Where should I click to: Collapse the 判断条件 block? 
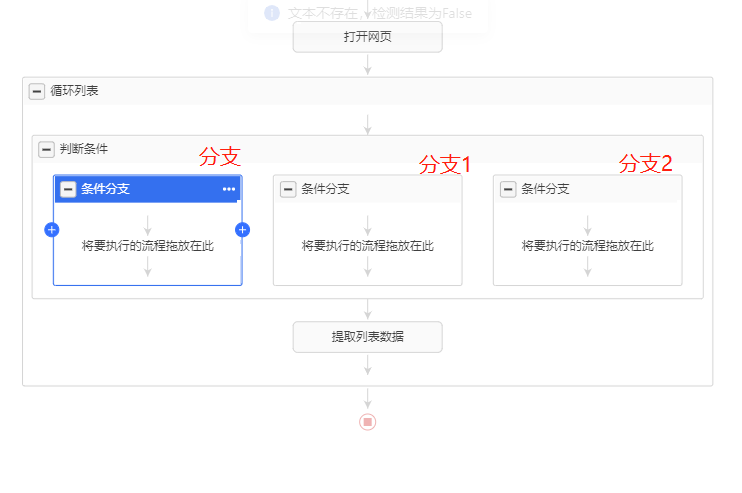tap(46, 150)
